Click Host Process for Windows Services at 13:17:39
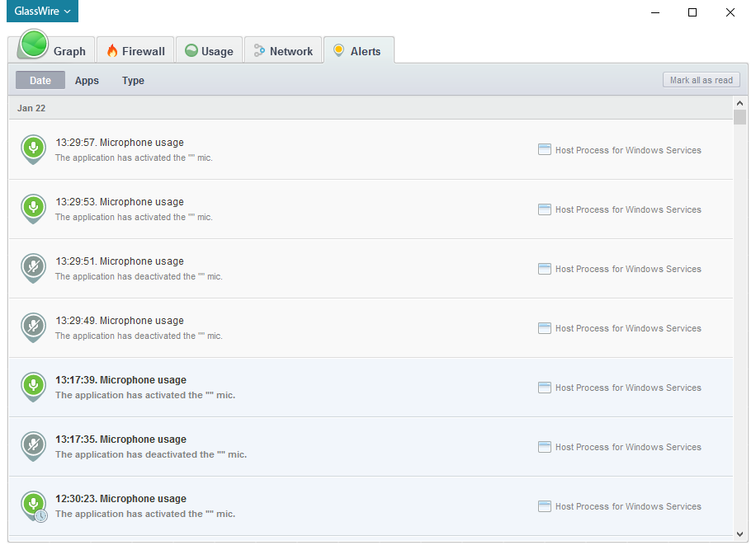The image size is (756, 550). 627,388
